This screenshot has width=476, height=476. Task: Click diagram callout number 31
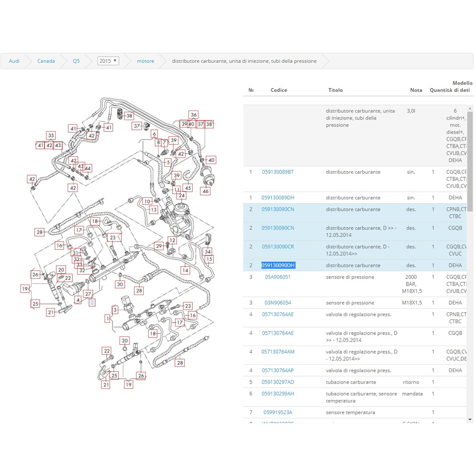pos(75,253)
